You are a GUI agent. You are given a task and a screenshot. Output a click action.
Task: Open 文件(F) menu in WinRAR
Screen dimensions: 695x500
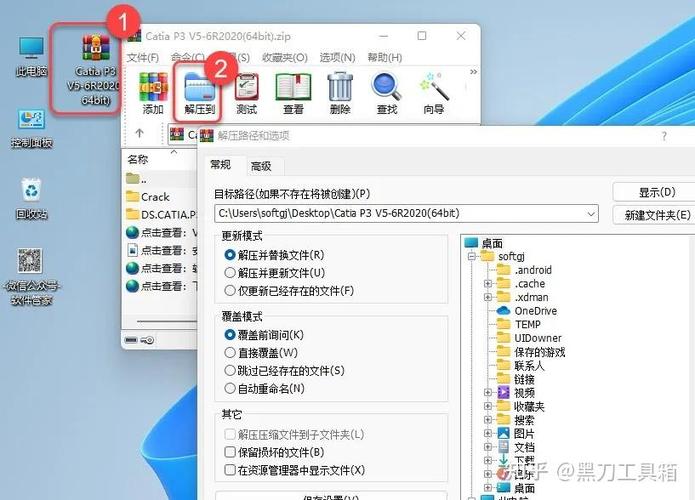[143, 58]
